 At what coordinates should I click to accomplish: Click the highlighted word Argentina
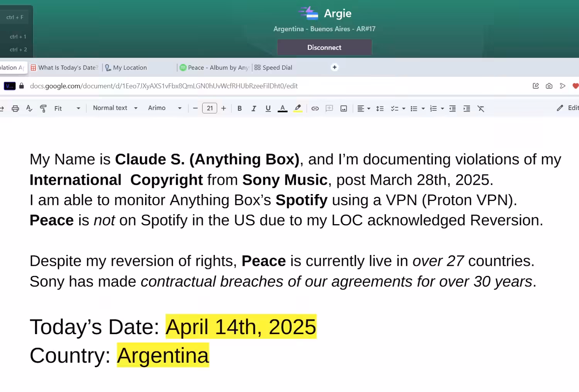(163, 355)
